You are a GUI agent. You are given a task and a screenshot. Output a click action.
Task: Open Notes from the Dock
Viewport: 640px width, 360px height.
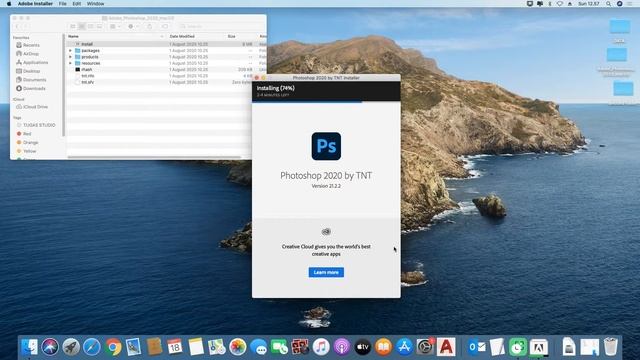pyautogui.click(x=196, y=347)
